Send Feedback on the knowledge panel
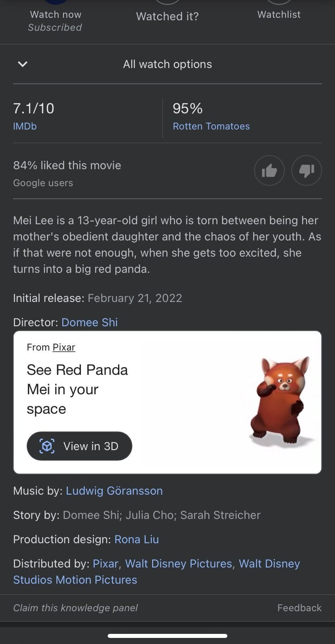This screenshot has width=335, height=644. (299, 608)
